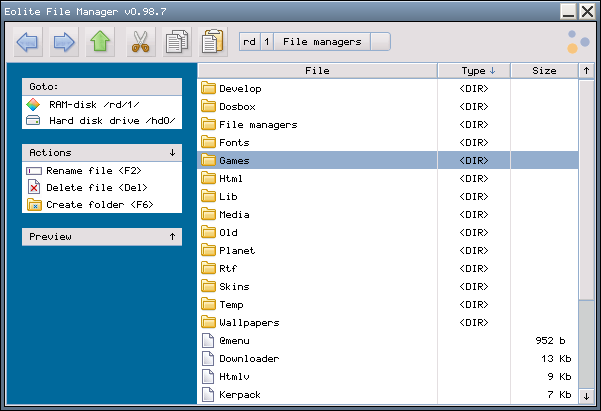Image resolution: width=601 pixels, height=411 pixels.
Task: Click the File column header
Action: 317,71
